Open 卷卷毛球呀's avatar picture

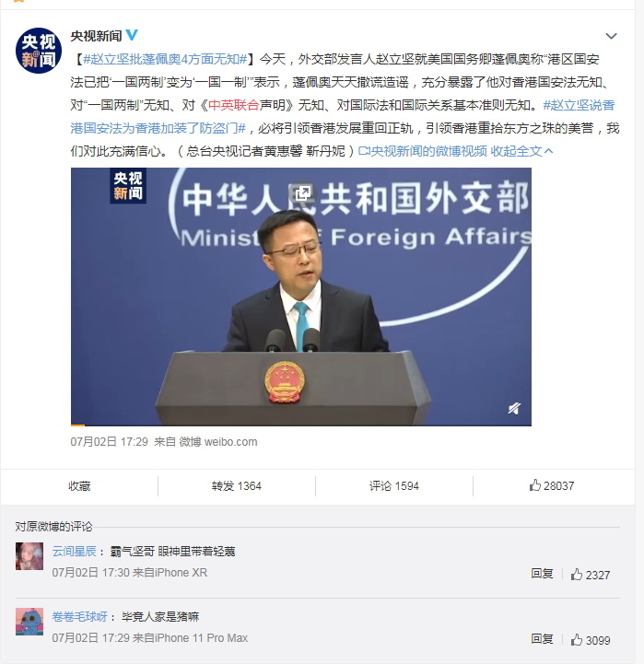click(29, 622)
